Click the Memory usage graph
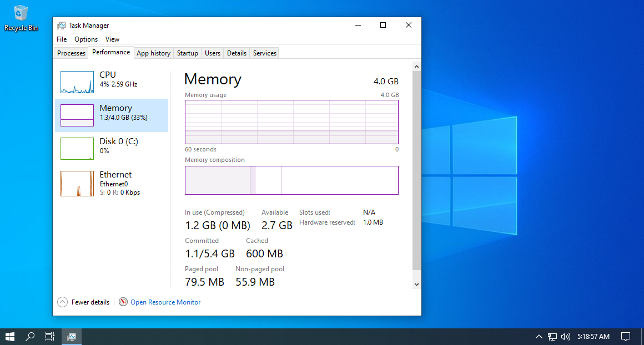The height and width of the screenshot is (345, 644). 291,122
